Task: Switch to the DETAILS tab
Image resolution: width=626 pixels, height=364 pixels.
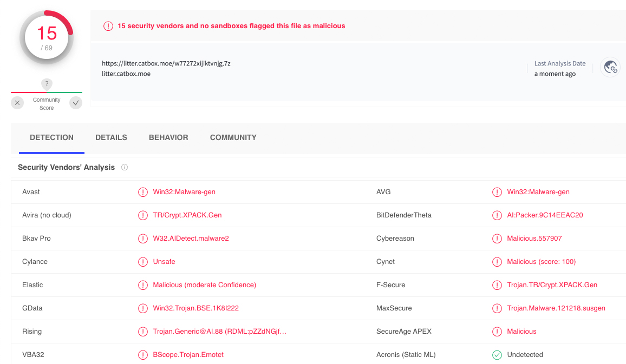Action: 111,137
